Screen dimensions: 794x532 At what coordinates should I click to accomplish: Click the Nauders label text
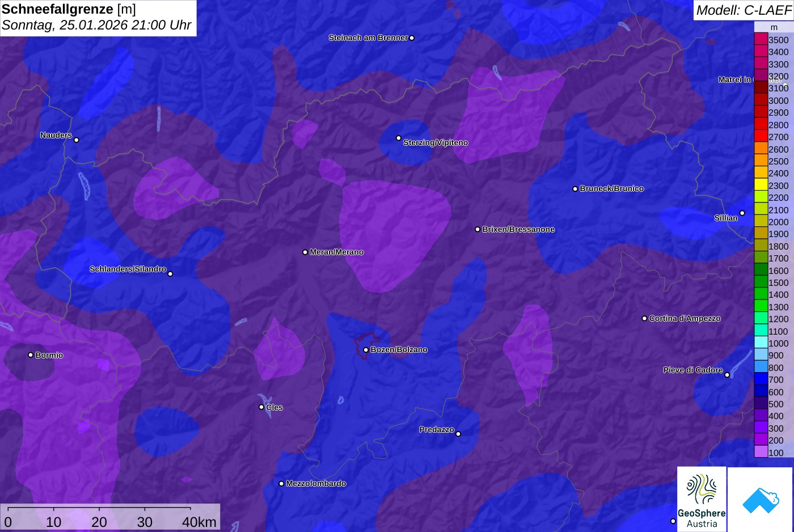56,136
